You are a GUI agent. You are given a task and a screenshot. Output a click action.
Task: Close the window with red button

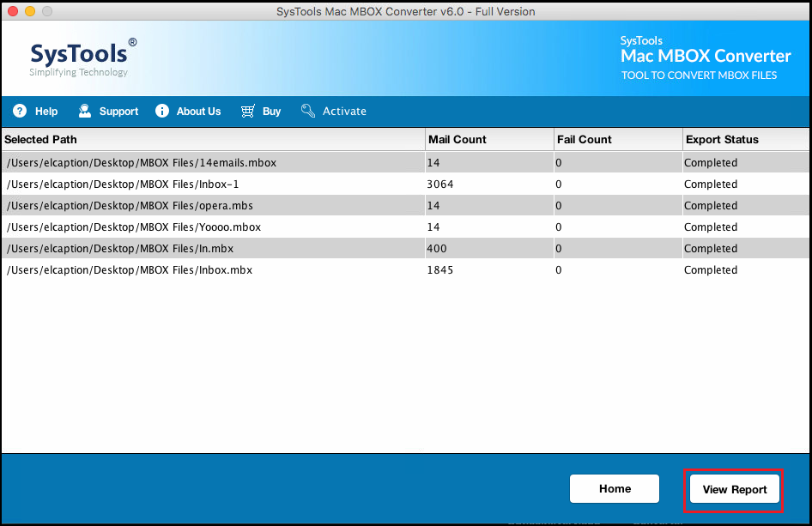pyautogui.click(x=14, y=11)
